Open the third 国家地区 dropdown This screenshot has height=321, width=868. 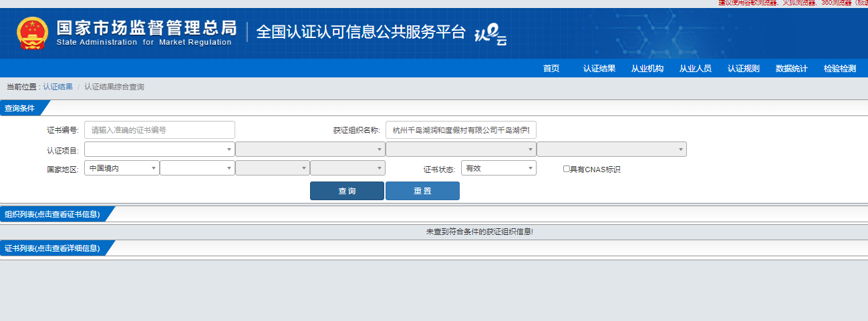point(273,168)
